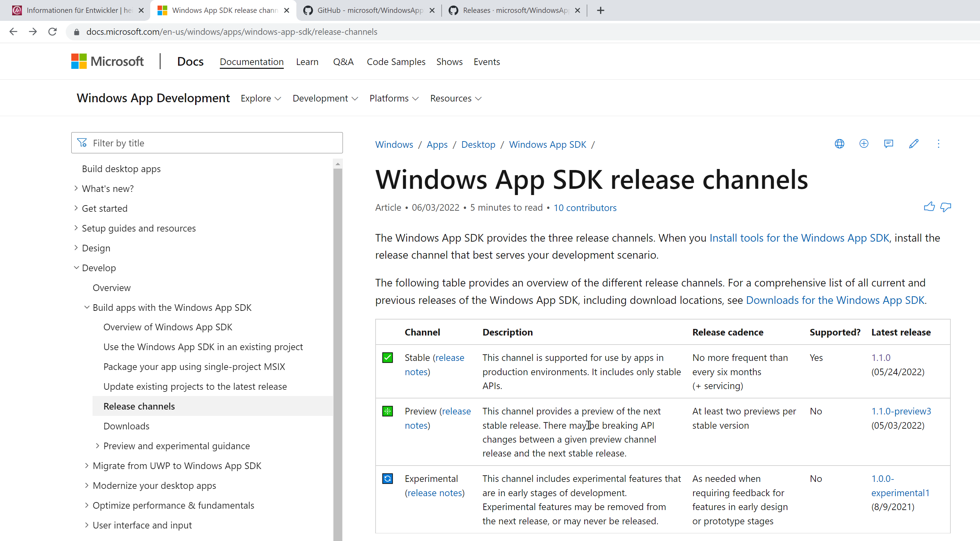980x541 pixels.
Task: Click the thumbs up rating icon
Action: [x=929, y=207]
